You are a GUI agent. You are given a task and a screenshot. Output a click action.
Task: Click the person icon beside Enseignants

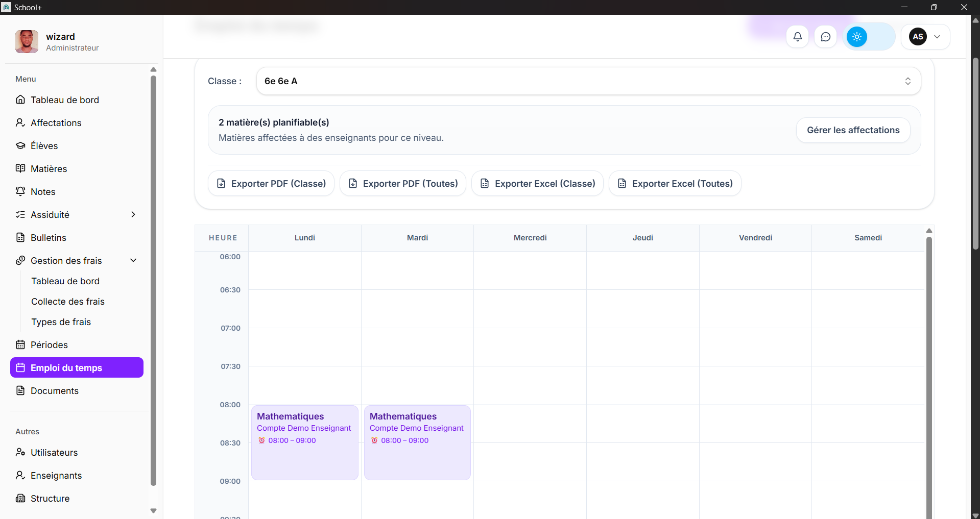click(x=20, y=475)
